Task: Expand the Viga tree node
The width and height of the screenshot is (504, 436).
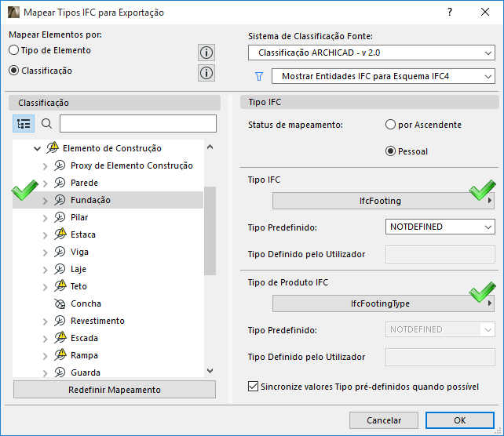Action: pyautogui.click(x=45, y=253)
